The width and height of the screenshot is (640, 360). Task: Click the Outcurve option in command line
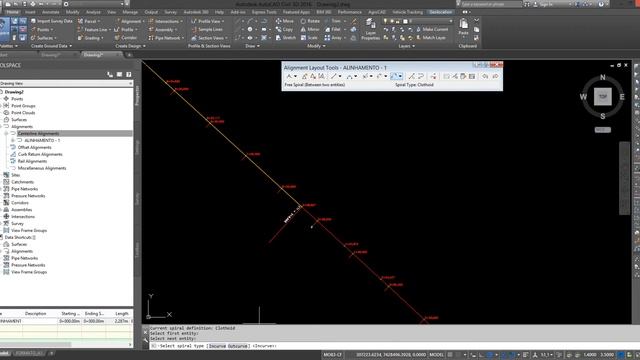tap(238, 346)
